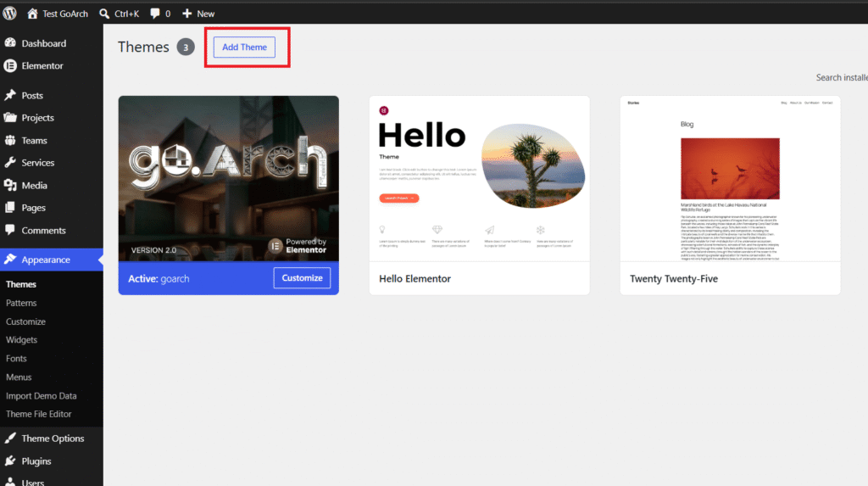Open Pages menu item
This screenshot has height=486, width=868.
pos(52,207)
